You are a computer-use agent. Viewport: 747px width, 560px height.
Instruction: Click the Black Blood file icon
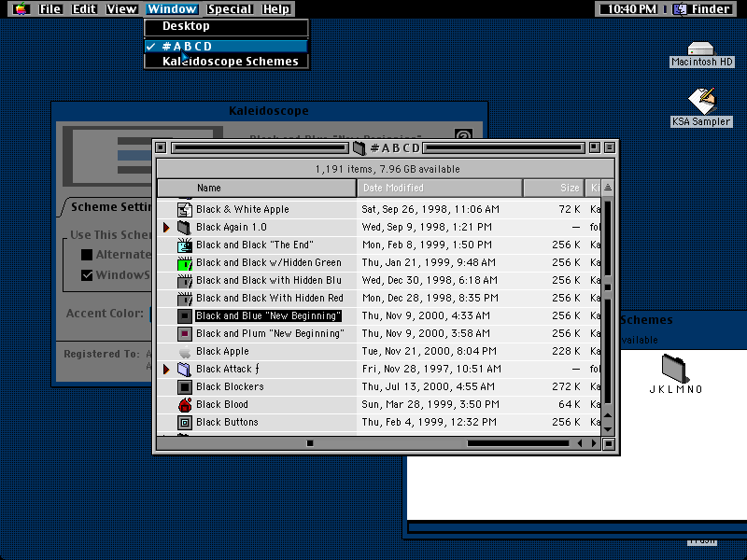[184, 404]
